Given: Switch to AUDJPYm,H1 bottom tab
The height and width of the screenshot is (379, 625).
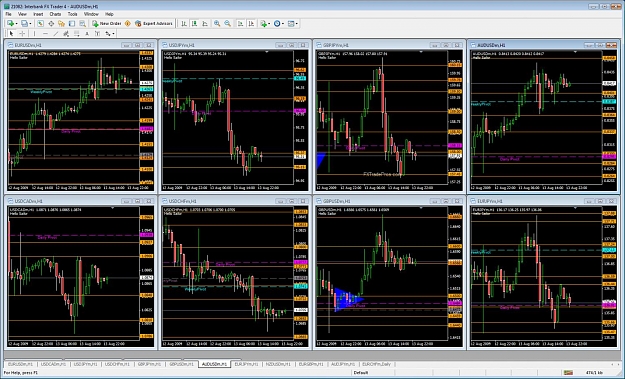Looking at the screenshot, I should pyautogui.click(x=343, y=364).
